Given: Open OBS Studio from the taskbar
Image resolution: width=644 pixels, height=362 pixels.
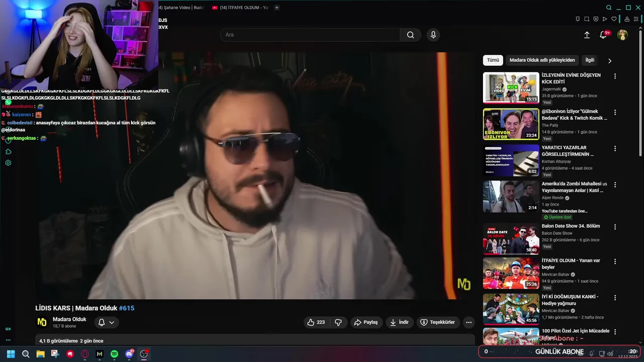Looking at the screenshot, I should [x=144, y=354].
